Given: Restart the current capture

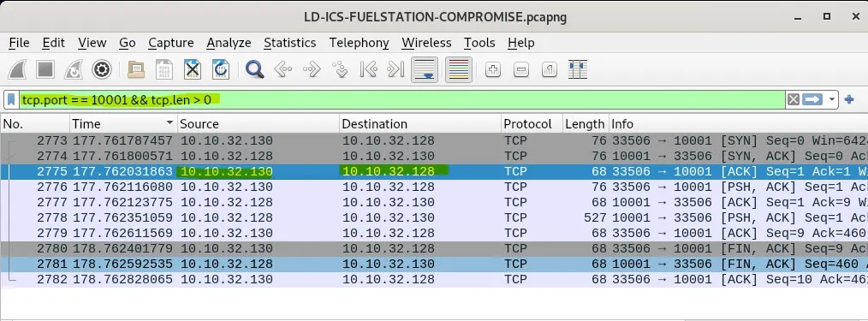Looking at the screenshot, I should click(73, 69).
